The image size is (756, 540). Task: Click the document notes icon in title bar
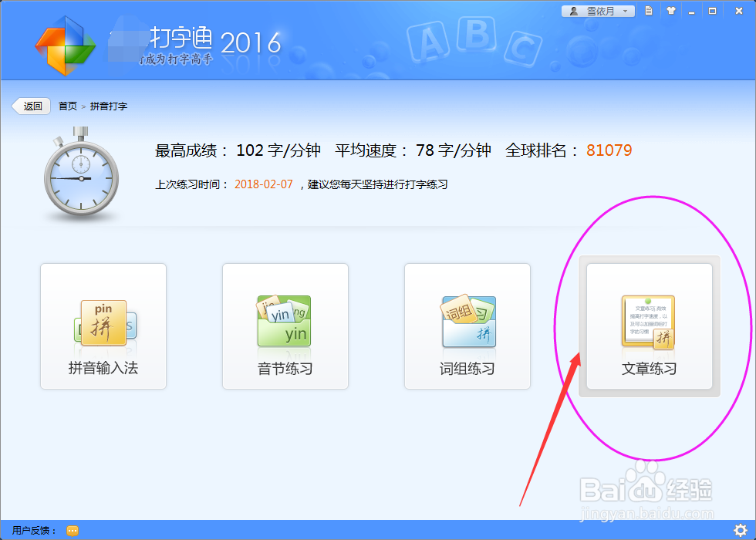coord(650,11)
